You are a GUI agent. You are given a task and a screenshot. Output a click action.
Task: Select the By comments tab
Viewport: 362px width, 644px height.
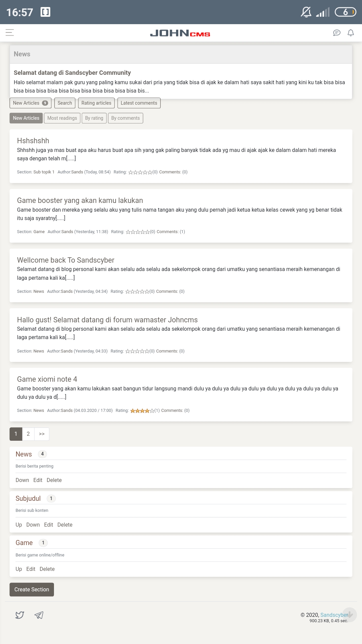[x=125, y=118]
